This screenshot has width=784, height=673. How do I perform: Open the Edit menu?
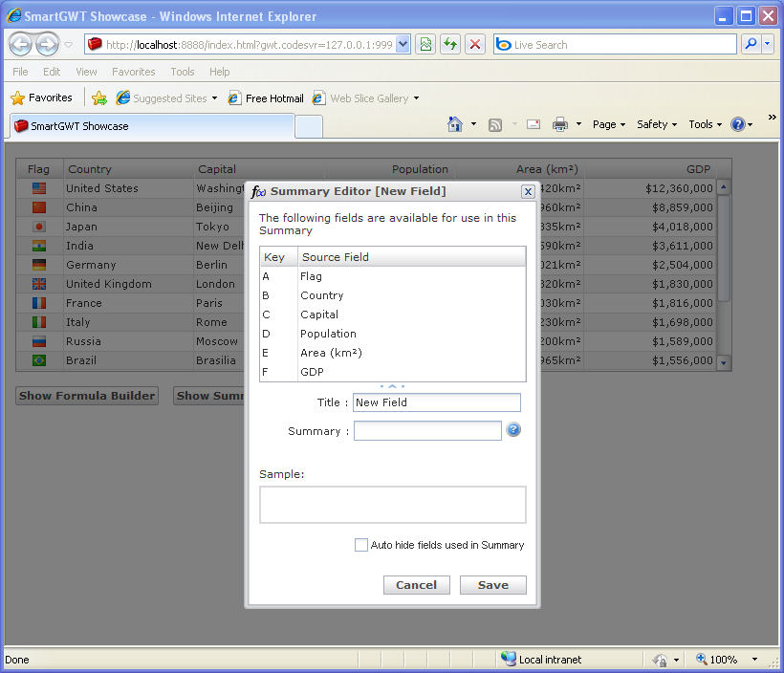pyautogui.click(x=52, y=72)
